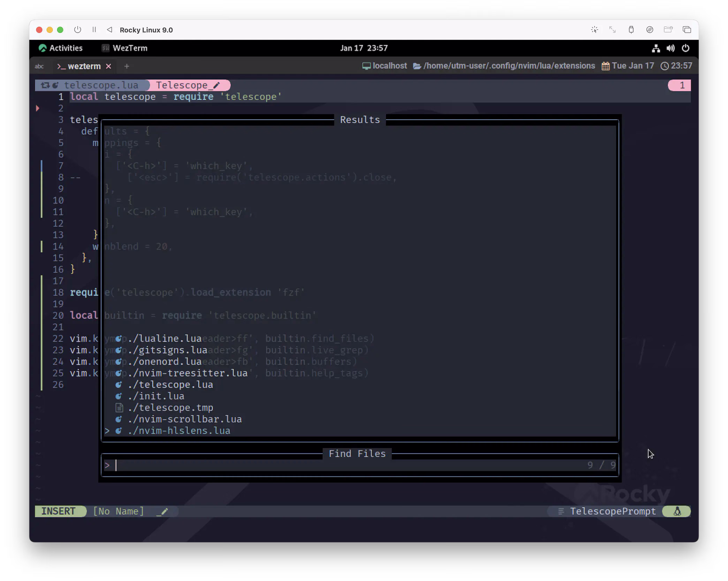The image size is (728, 581).
Task: Open the drive image icon in UTM toolbar
Action: [650, 30]
